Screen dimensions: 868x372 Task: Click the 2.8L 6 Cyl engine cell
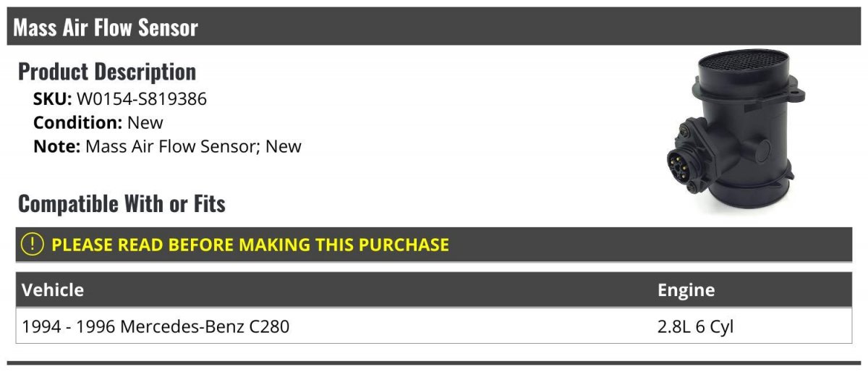click(x=695, y=326)
